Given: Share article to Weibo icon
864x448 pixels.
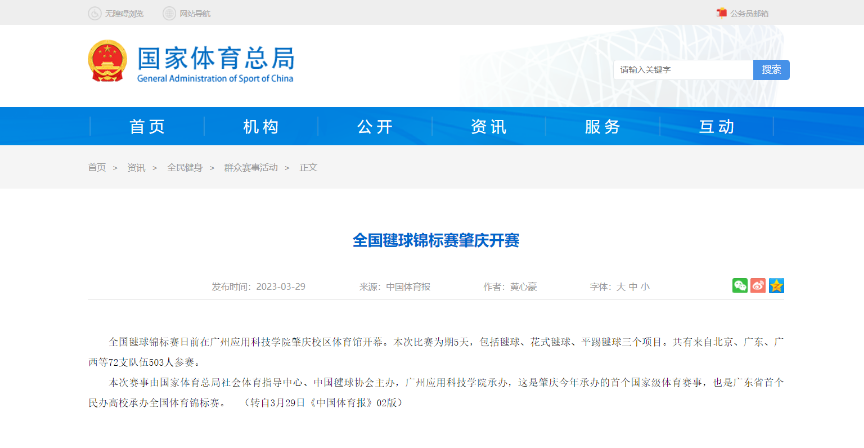Looking at the screenshot, I should click(758, 286).
